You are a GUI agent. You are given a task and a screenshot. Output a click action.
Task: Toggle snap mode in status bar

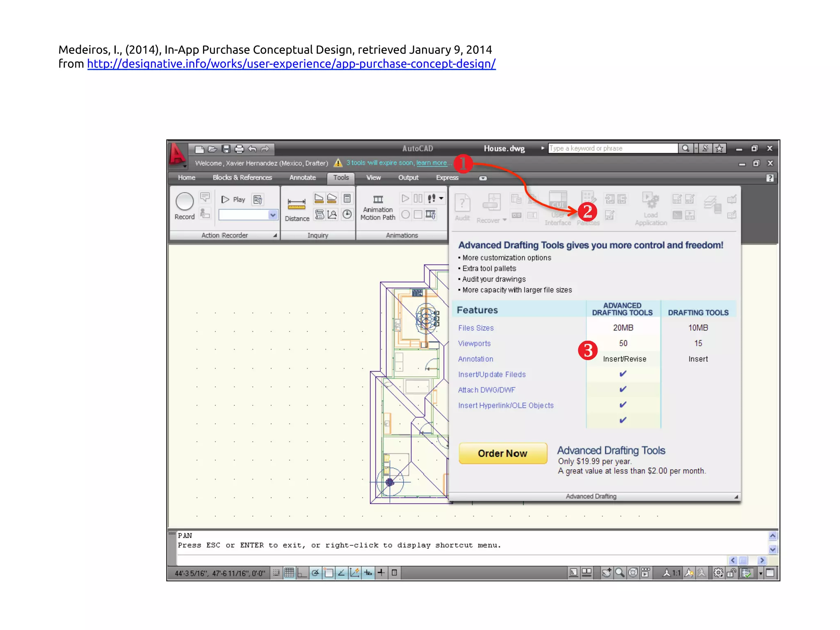(x=276, y=573)
